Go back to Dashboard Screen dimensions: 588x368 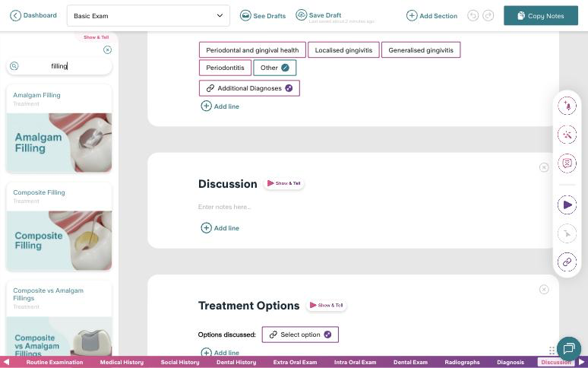pos(33,15)
